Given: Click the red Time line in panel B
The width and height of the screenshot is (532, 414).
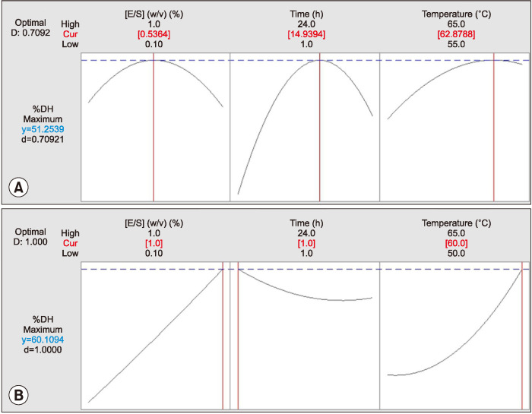Looking at the screenshot, I should tap(238, 334).
